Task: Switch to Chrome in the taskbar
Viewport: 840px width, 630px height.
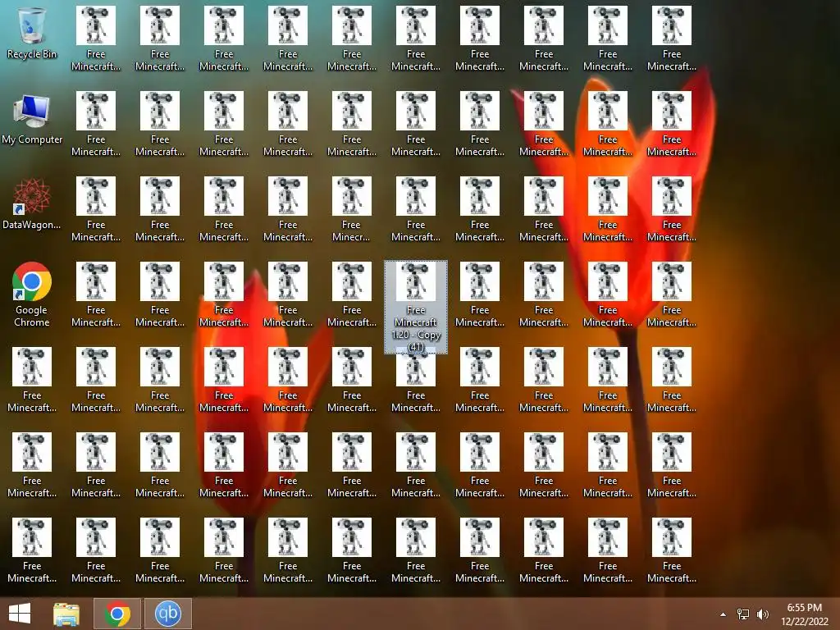Action: (117, 614)
